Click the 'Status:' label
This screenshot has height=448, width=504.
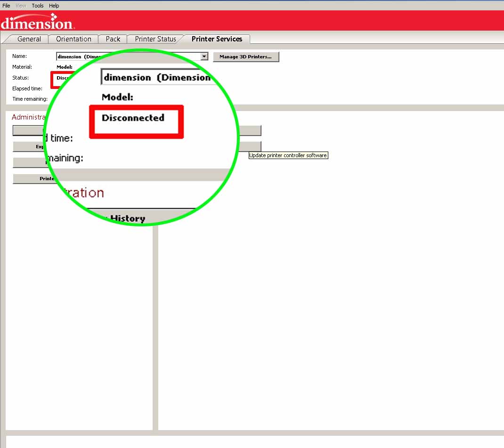click(20, 78)
